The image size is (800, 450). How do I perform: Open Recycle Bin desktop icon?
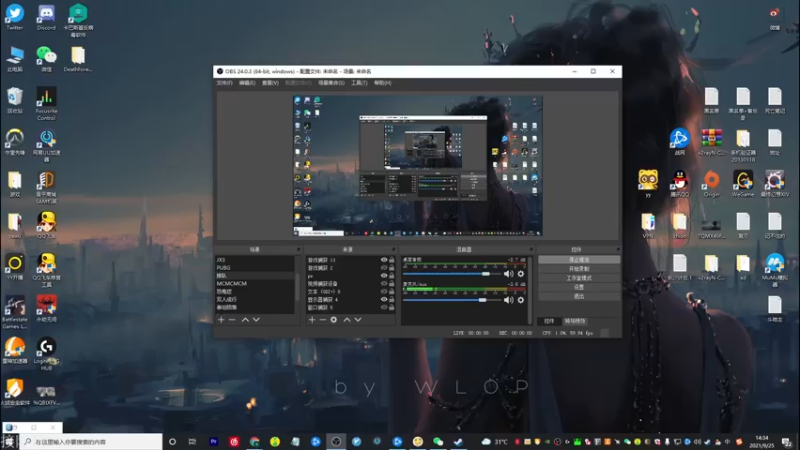15,100
